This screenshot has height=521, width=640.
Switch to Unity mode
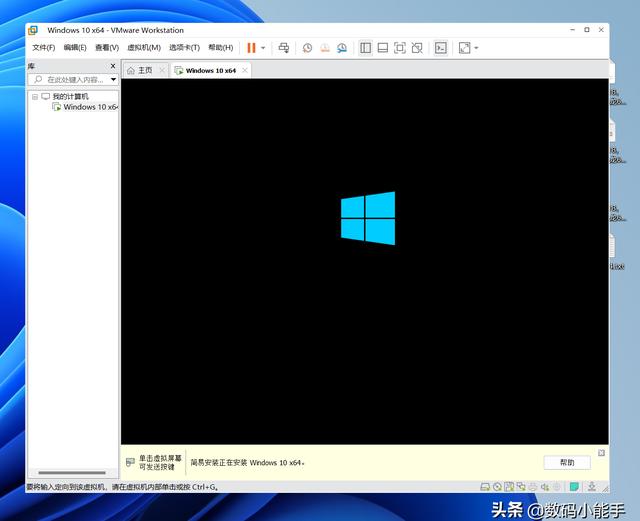[x=417, y=48]
